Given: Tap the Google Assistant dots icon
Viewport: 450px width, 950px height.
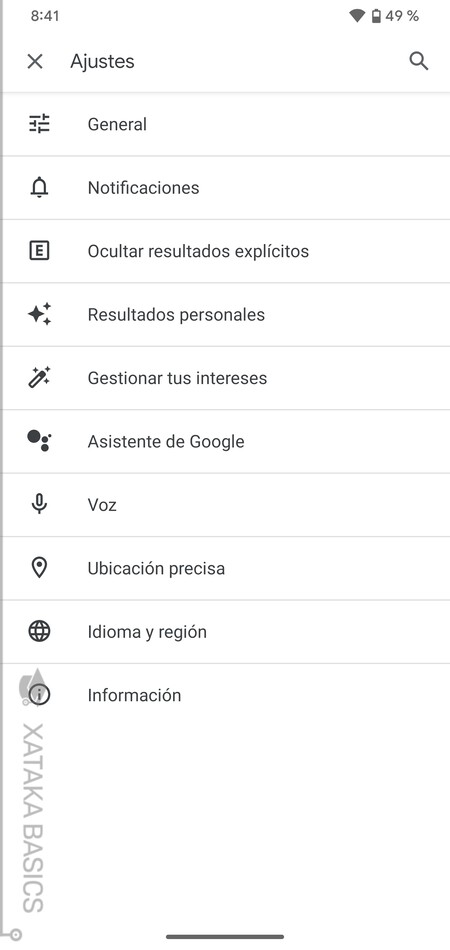Looking at the screenshot, I should coord(39,441).
